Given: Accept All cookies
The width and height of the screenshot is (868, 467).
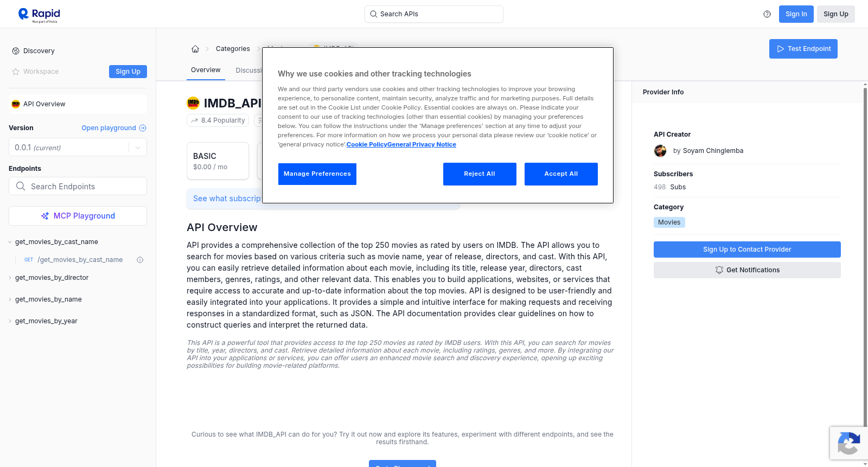Looking at the screenshot, I should pos(561,174).
